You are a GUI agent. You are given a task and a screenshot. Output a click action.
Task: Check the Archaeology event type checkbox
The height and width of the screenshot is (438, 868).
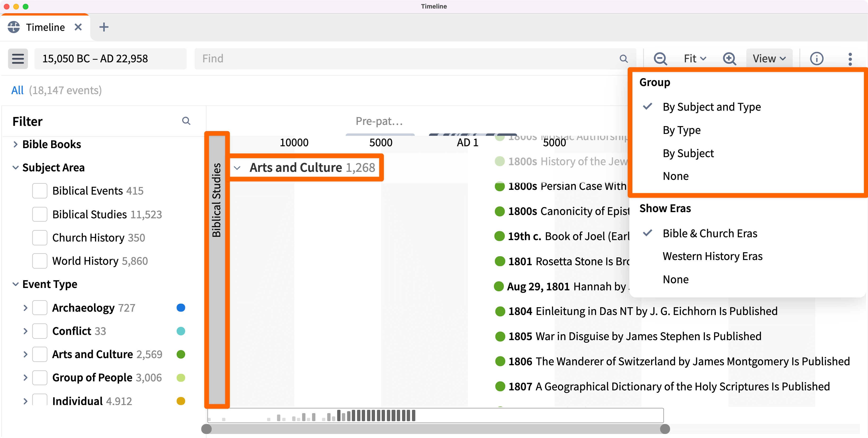(40, 307)
